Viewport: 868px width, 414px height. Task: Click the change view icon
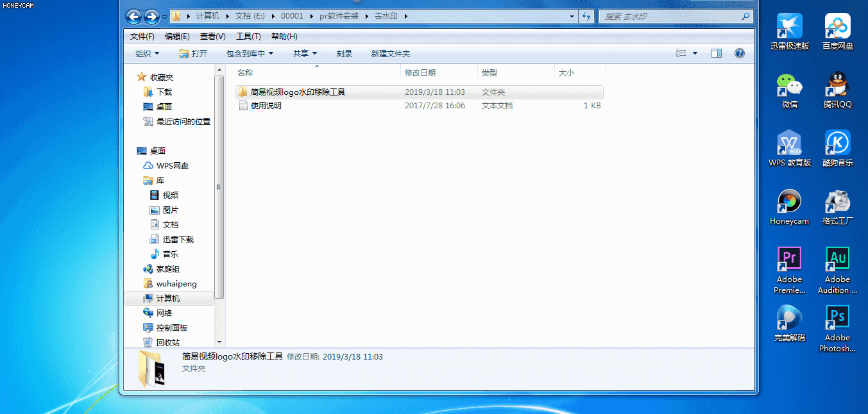(x=681, y=54)
